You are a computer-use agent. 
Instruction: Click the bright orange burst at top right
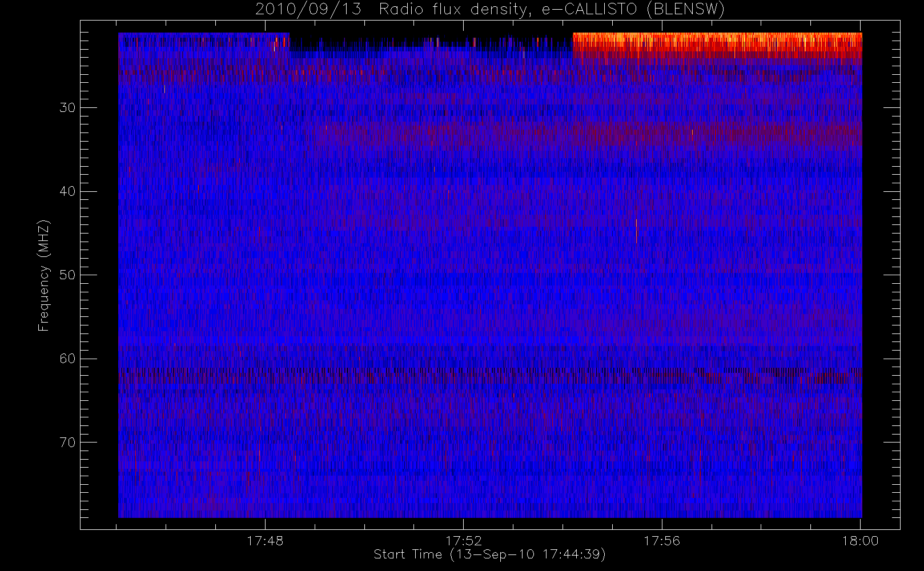pos(717,45)
